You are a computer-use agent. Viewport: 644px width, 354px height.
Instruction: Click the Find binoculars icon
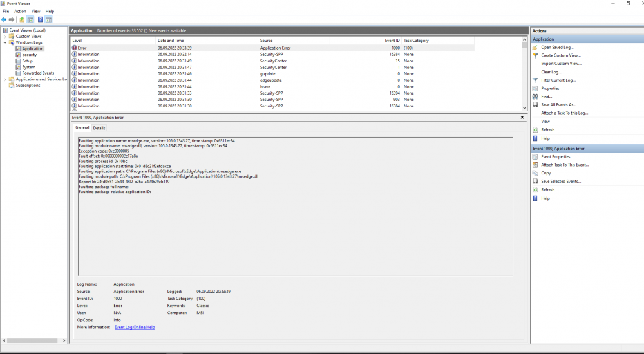(535, 97)
